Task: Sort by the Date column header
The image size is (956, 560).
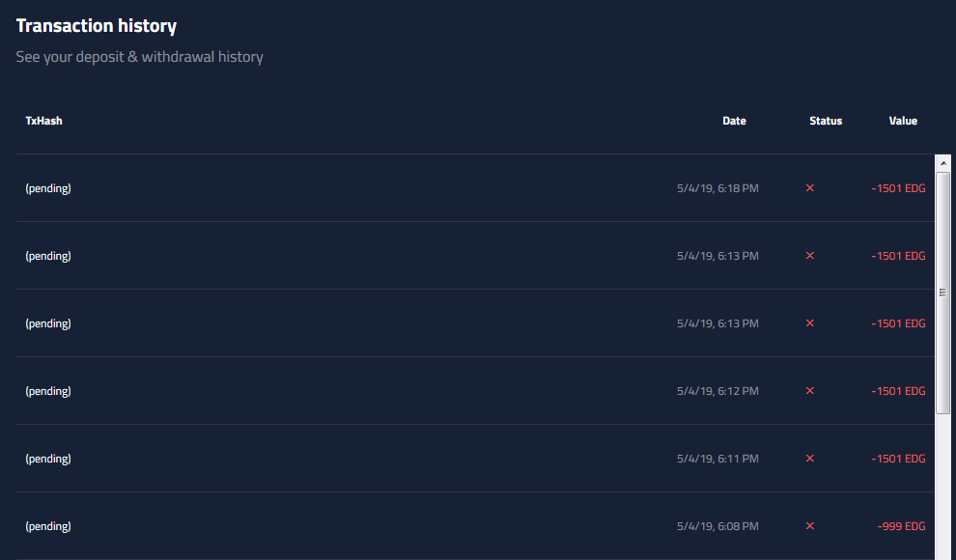Action: click(x=734, y=121)
